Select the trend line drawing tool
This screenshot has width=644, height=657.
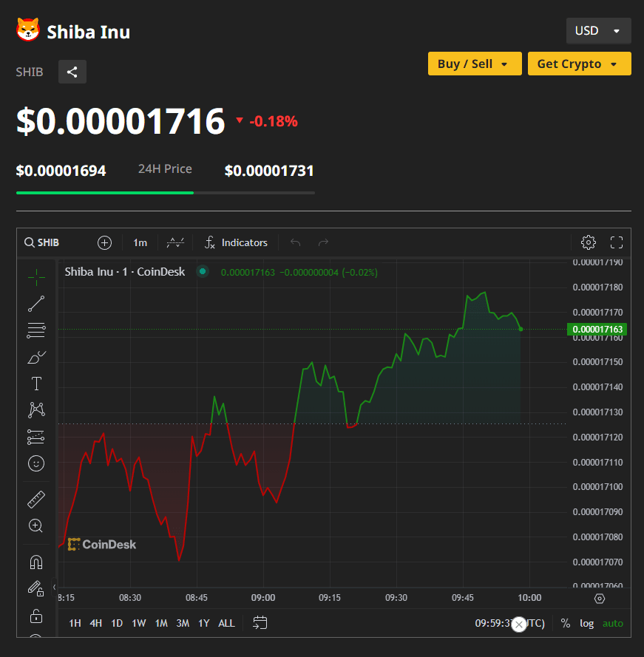click(36, 304)
